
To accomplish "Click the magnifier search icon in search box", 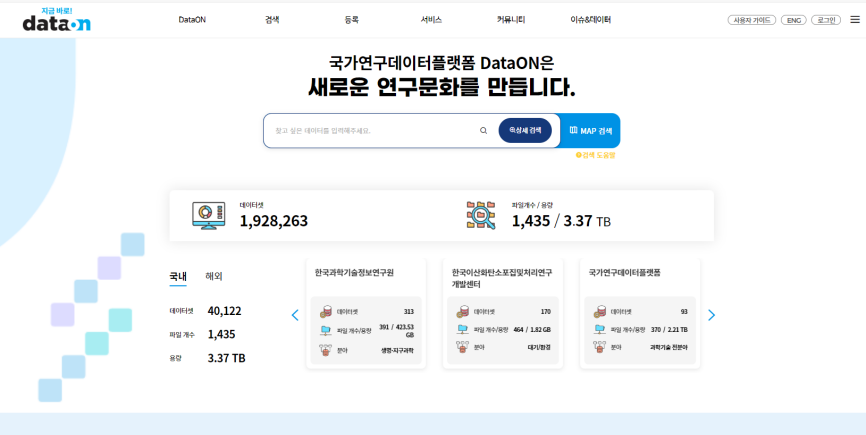I will [x=483, y=131].
